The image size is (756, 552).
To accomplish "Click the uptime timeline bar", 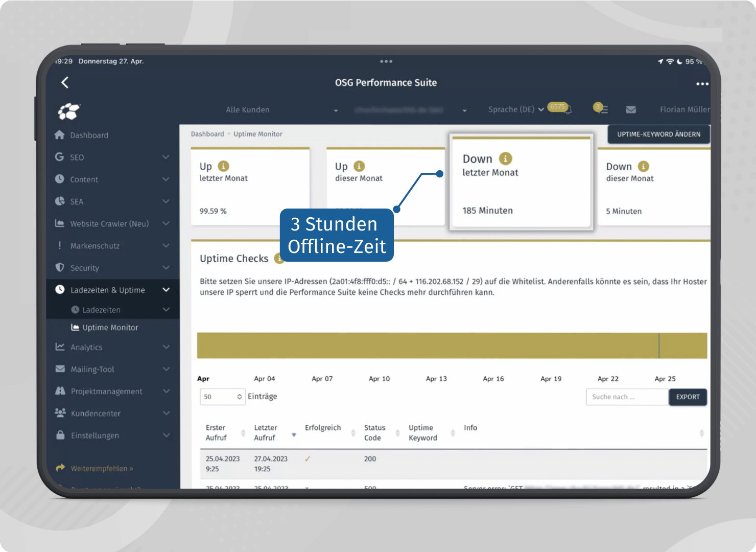I will click(x=452, y=346).
